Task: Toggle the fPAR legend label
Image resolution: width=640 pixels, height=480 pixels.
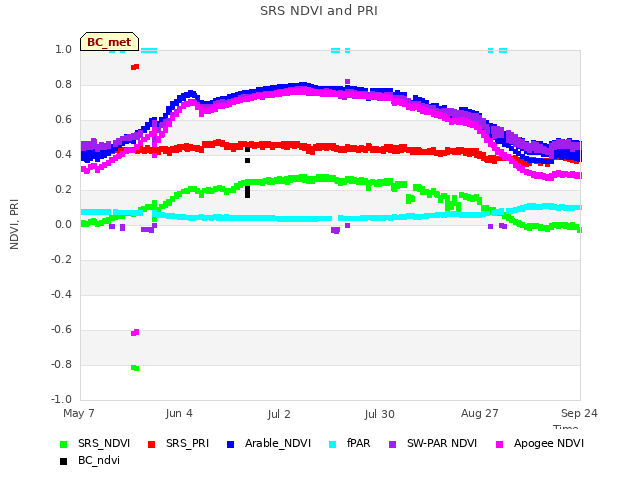Action: (x=358, y=444)
